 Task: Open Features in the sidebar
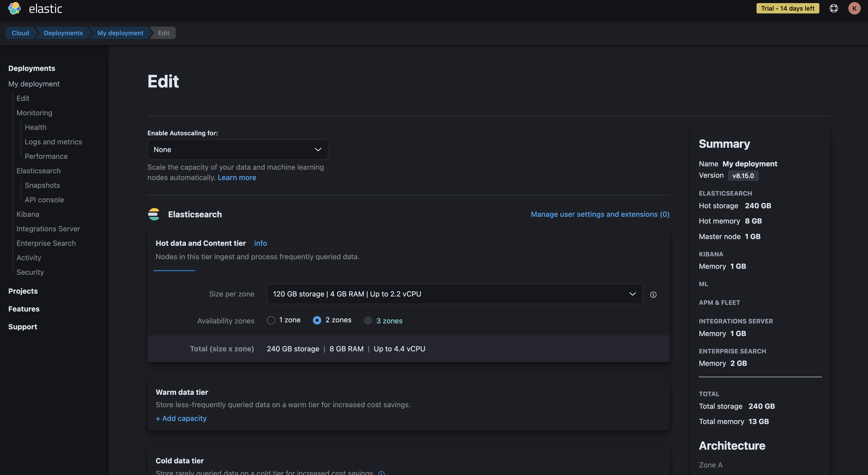24,309
